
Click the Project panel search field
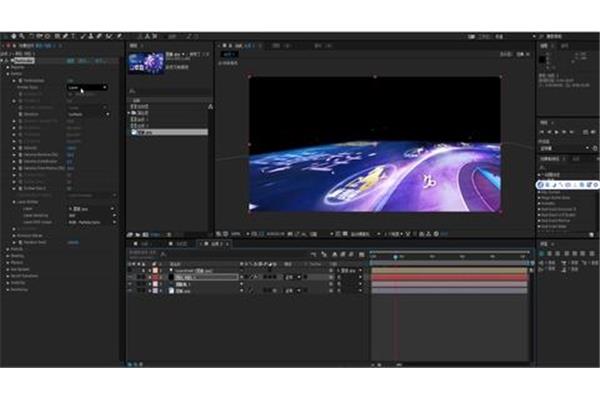pos(170,91)
